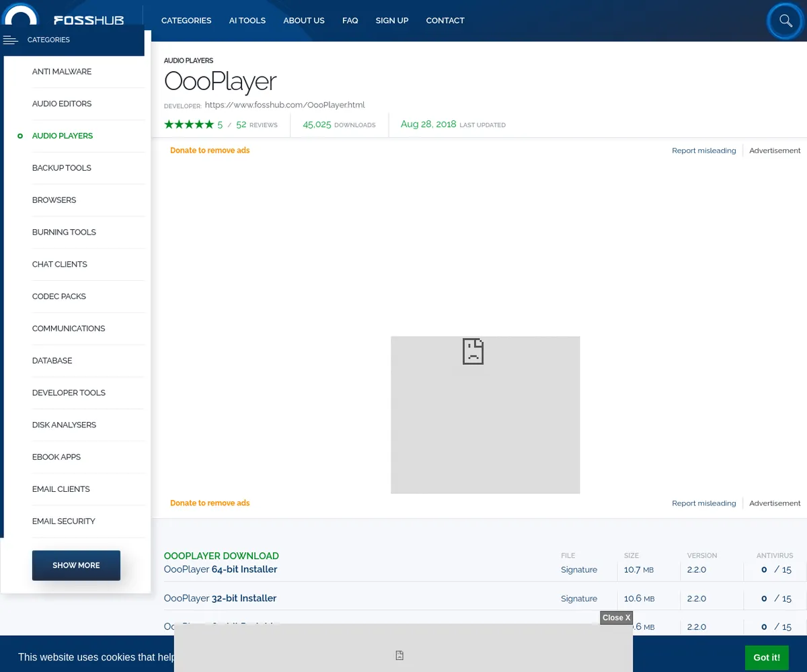Select the Audio Editors category
Screen dimensions: 807x672
coord(62,104)
